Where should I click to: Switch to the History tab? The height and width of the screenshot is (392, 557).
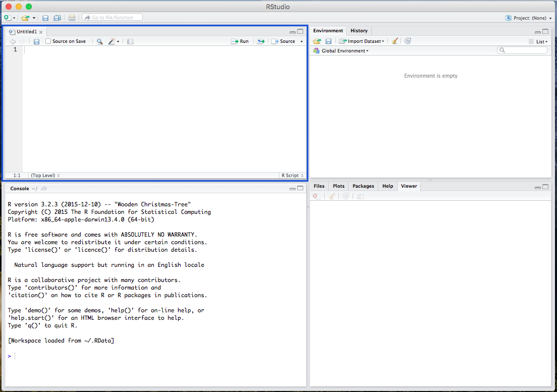[359, 30]
